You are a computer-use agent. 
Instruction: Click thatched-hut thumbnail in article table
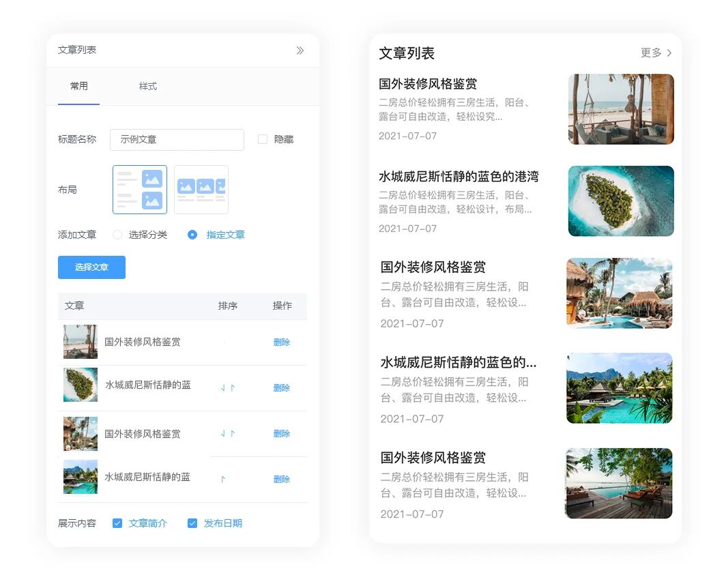point(81,434)
